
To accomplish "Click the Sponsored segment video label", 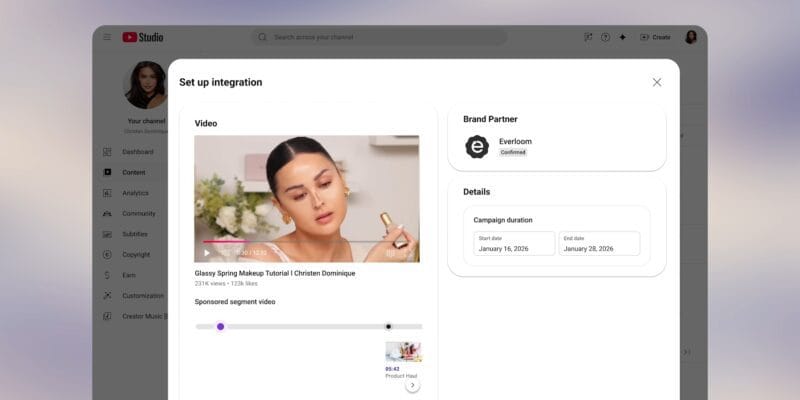I will click(235, 302).
